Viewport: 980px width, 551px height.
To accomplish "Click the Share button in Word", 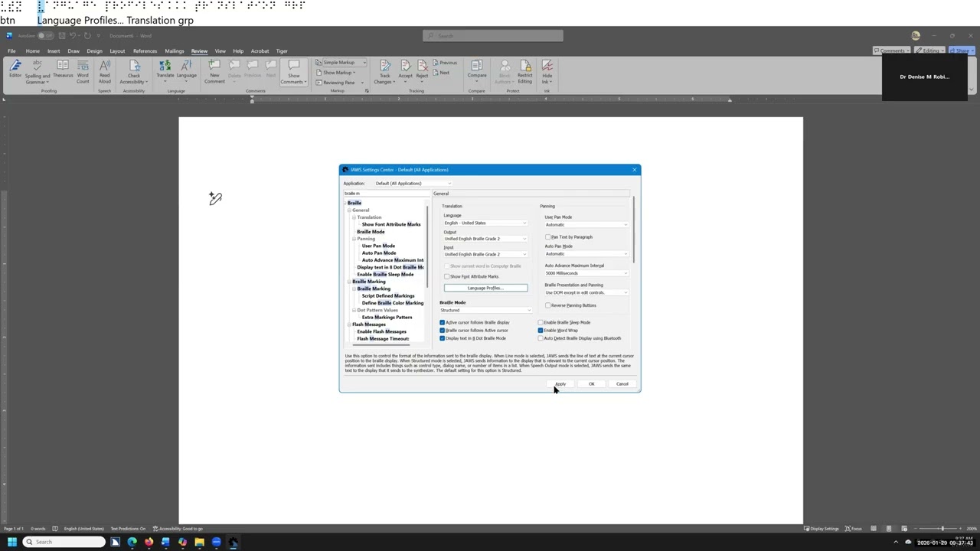I will (961, 51).
